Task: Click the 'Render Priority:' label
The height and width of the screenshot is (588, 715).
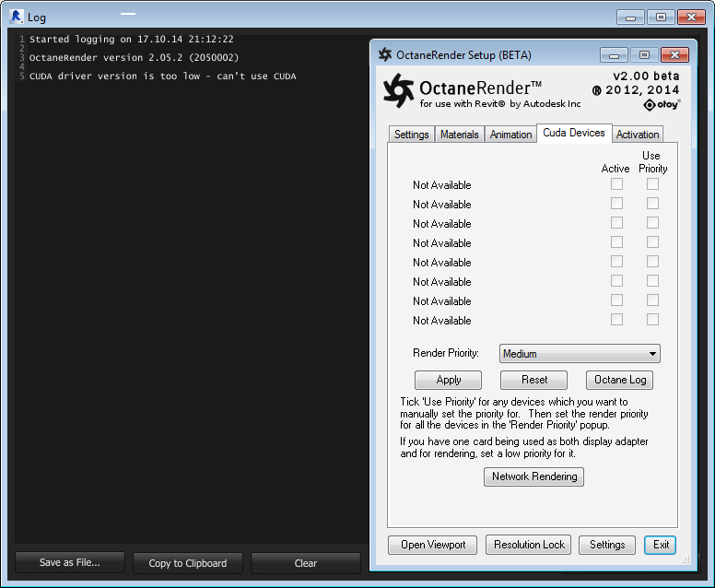Action: tap(446, 353)
